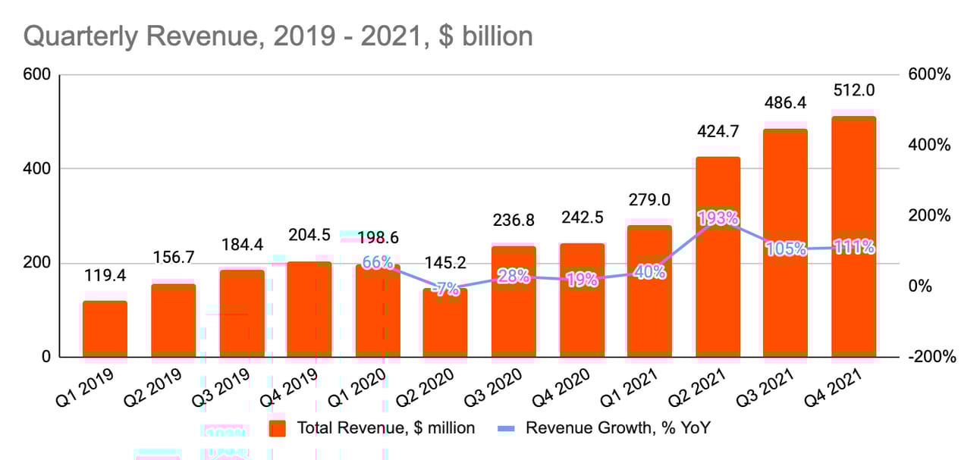This screenshot has height=460, width=980.
Task: Select the Q4 2021 revenue bar
Action: coord(854,236)
